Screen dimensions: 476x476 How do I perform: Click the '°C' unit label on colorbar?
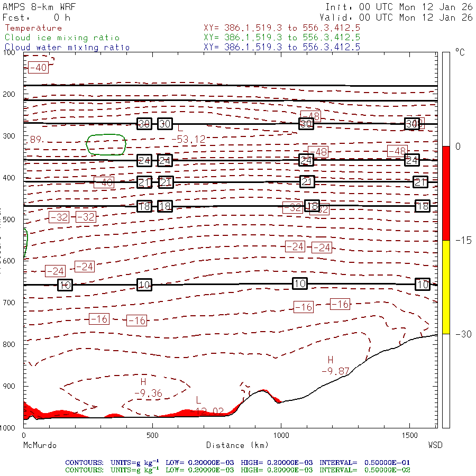point(460,52)
